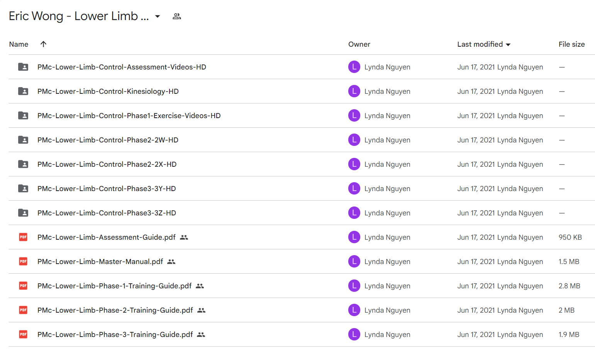Click the File size column header
Image resolution: width=595 pixels, height=364 pixels.
[x=571, y=44]
